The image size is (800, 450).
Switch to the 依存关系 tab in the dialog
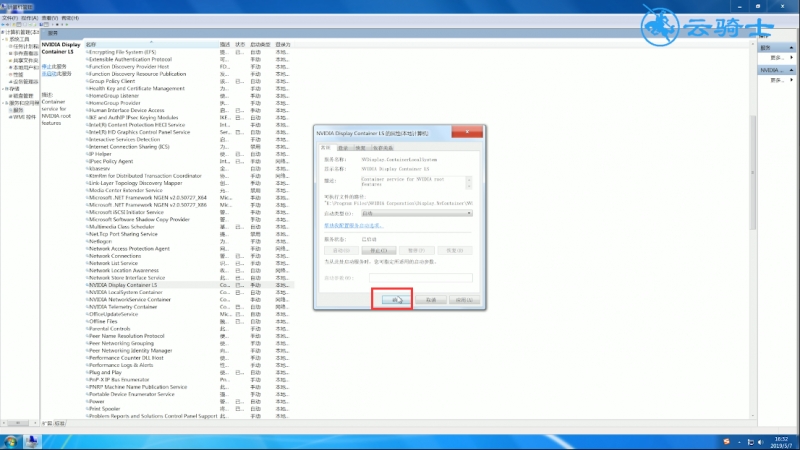383,148
